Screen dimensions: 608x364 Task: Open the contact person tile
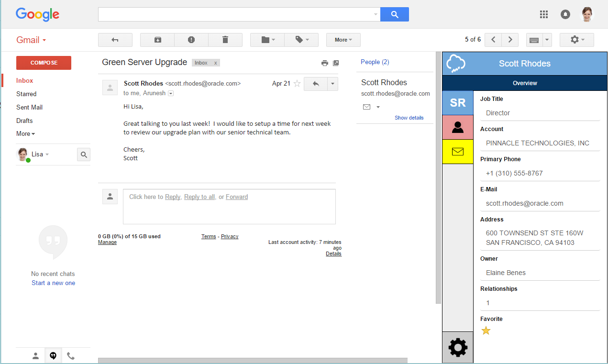458,127
